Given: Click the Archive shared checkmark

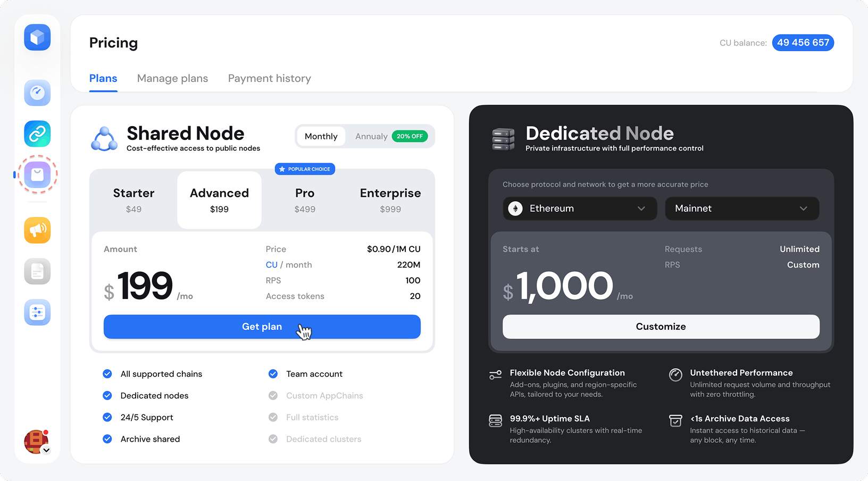Looking at the screenshot, I should point(107,439).
